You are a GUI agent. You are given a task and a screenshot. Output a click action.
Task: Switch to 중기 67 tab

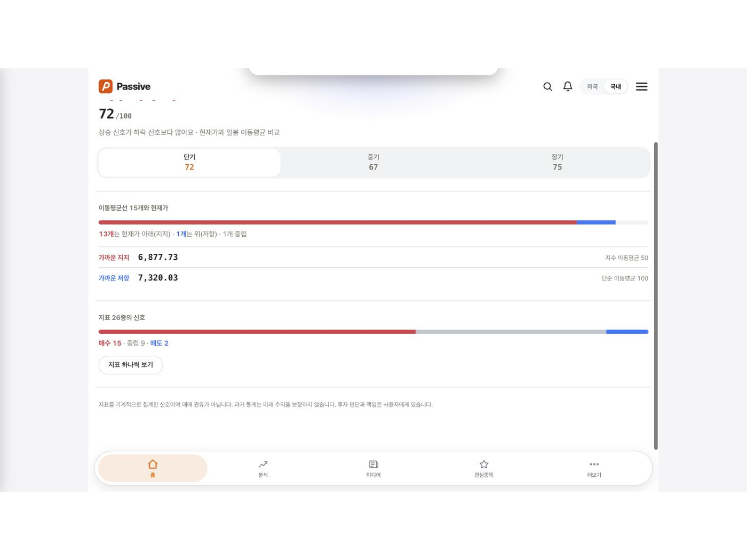coord(373,162)
